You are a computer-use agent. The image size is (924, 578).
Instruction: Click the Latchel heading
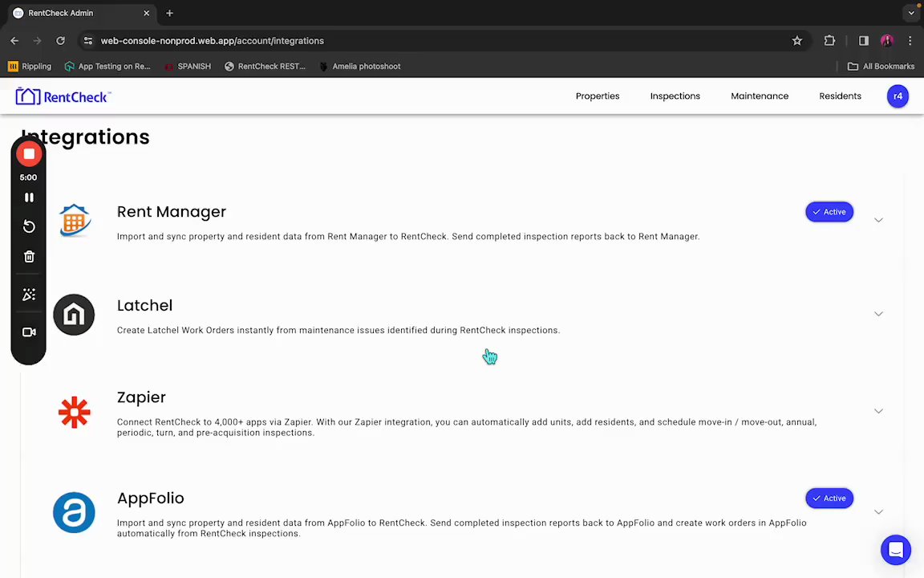(x=144, y=306)
